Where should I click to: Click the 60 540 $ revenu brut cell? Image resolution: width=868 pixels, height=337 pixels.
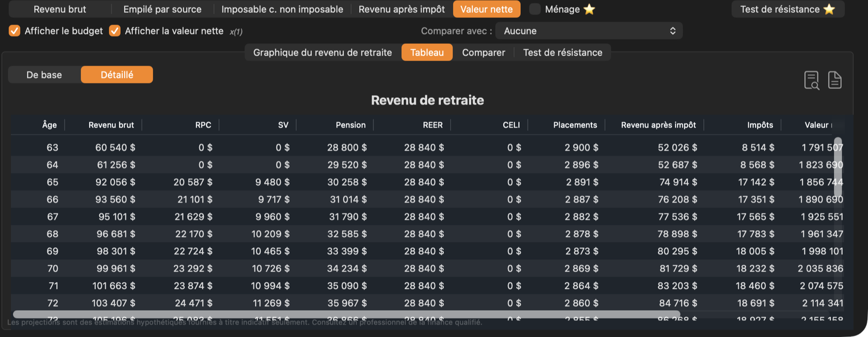tap(115, 147)
